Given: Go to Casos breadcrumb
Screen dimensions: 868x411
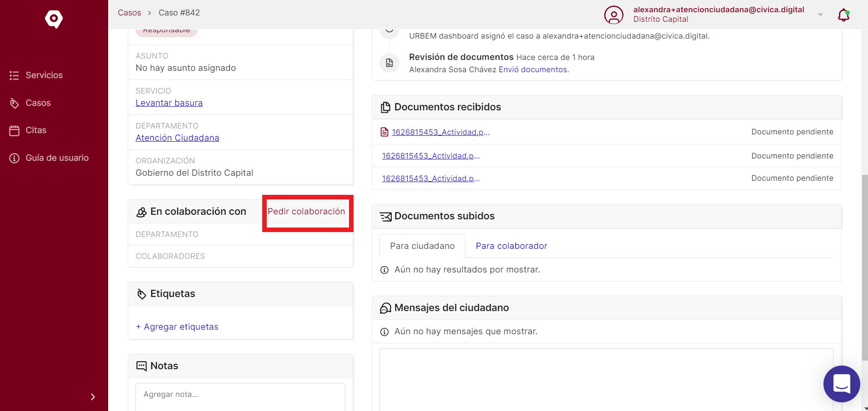Looking at the screenshot, I should click(130, 13).
